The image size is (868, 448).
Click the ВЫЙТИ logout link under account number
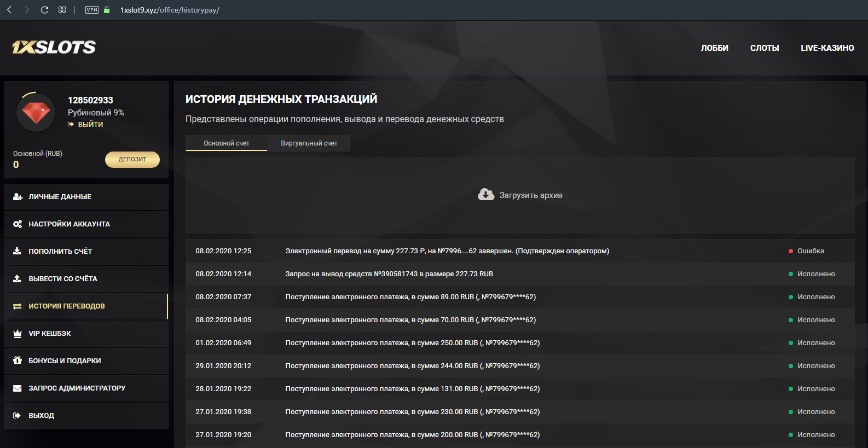[86, 124]
